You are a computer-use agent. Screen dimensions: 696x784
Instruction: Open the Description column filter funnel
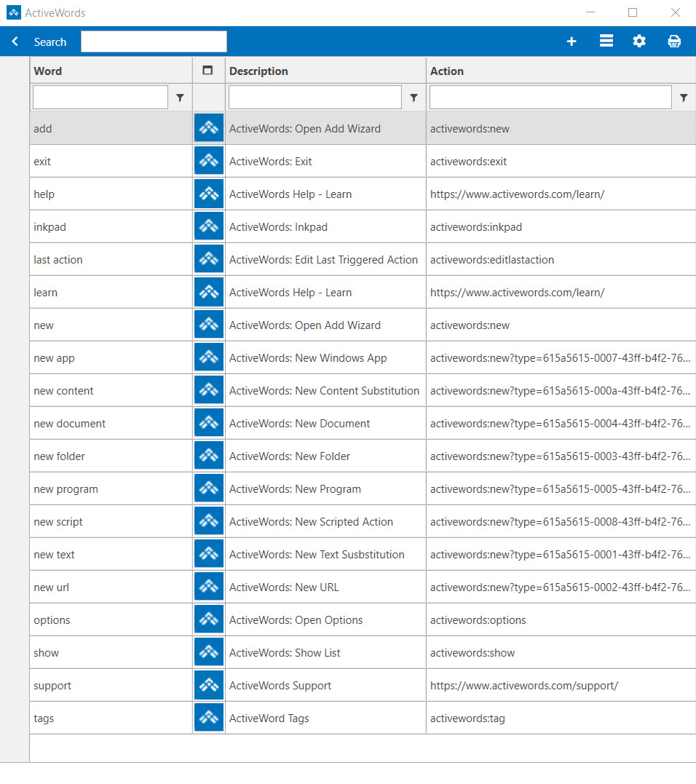tap(414, 96)
